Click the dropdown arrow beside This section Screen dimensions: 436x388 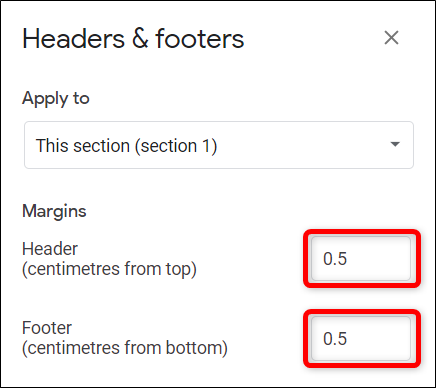pos(395,144)
